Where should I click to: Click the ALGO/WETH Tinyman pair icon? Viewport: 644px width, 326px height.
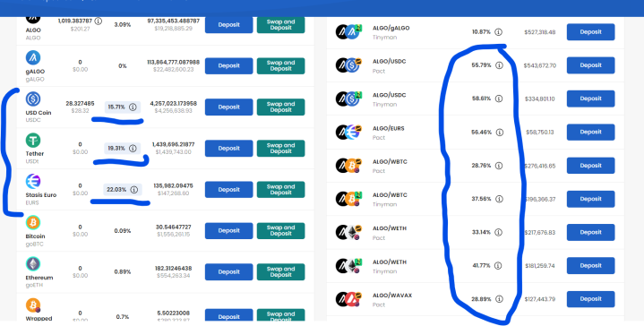pyautogui.click(x=348, y=266)
